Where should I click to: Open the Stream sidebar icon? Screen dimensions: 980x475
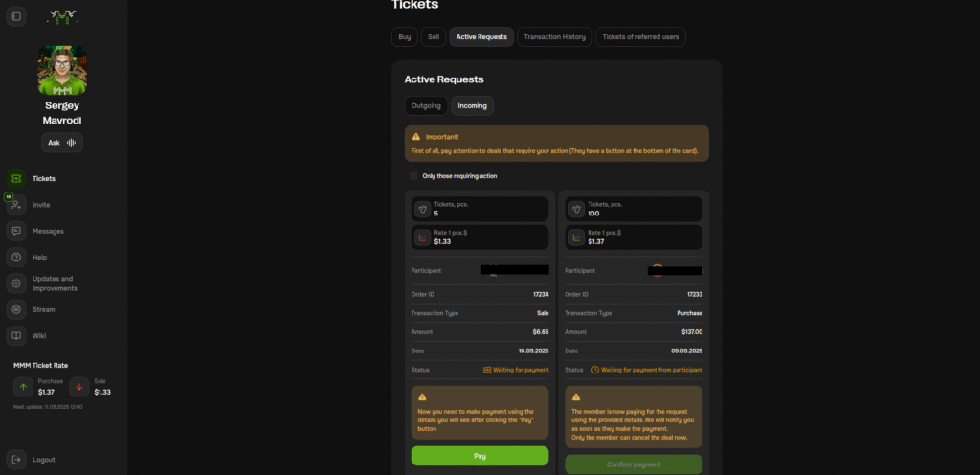tap(16, 309)
